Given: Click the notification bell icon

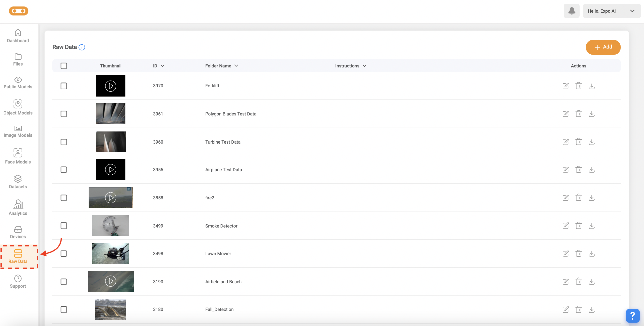Looking at the screenshot, I should (571, 11).
